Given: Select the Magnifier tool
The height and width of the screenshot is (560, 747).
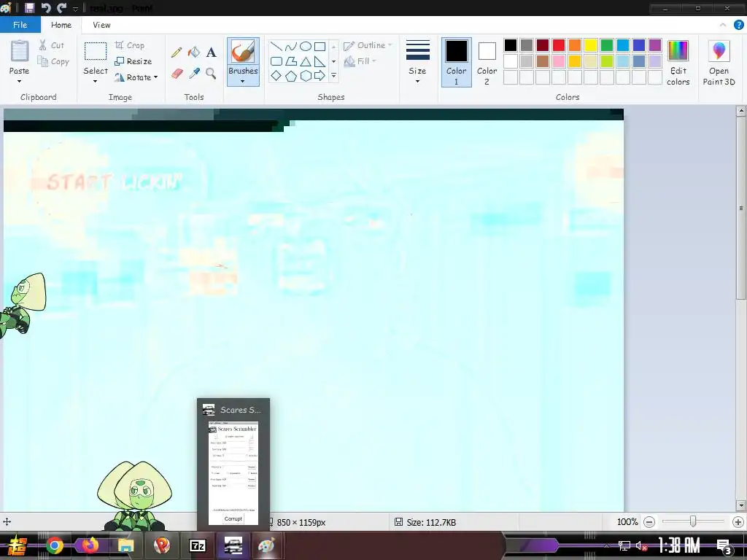Looking at the screenshot, I should pyautogui.click(x=211, y=74).
